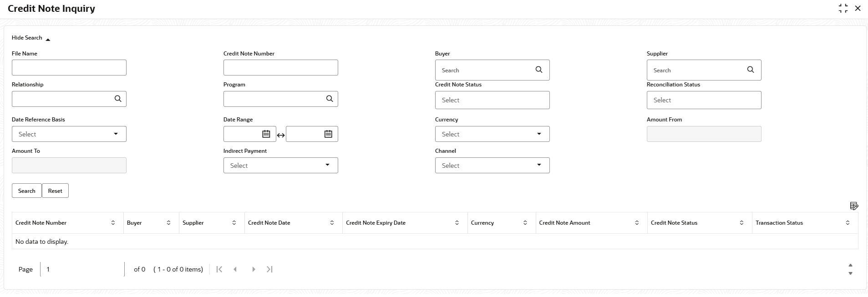Open the Channel dropdown
Image resolution: width=868 pixels, height=297 pixels.
click(492, 166)
